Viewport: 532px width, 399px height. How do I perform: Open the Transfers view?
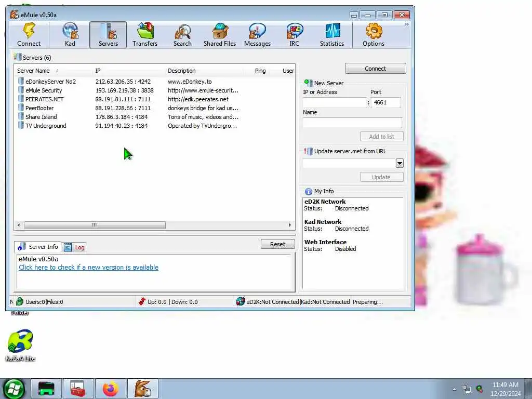pos(145,35)
